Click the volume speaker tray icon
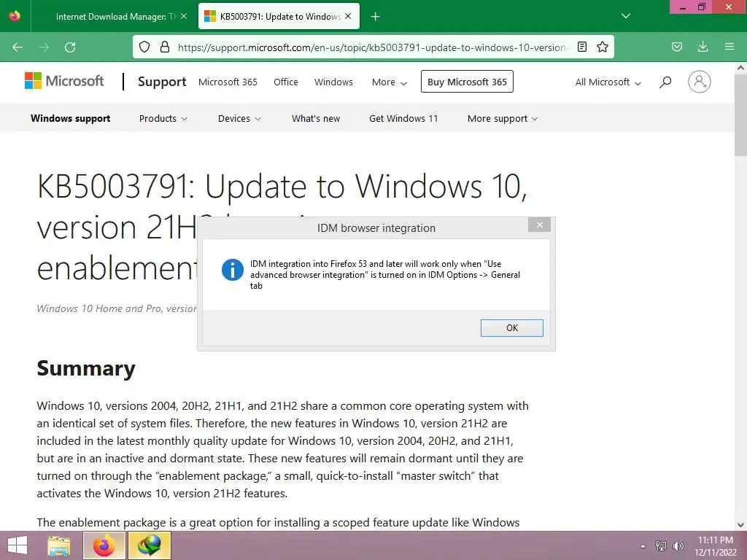The width and height of the screenshot is (747, 560). pyautogui.click(x=678, y=546)
